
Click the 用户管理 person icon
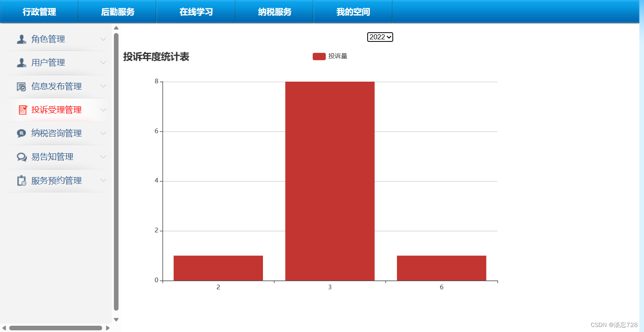(x=21, y=62)
